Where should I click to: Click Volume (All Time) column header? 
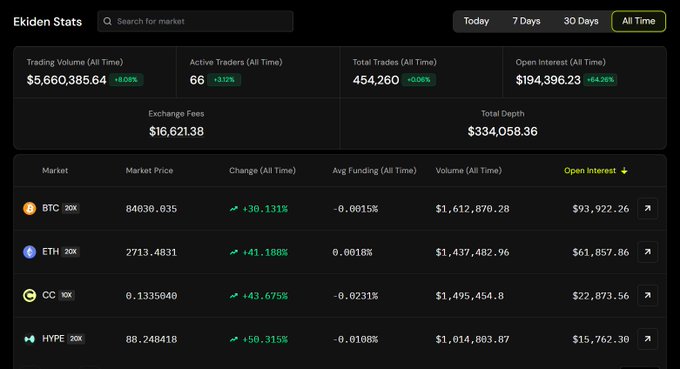469,171
